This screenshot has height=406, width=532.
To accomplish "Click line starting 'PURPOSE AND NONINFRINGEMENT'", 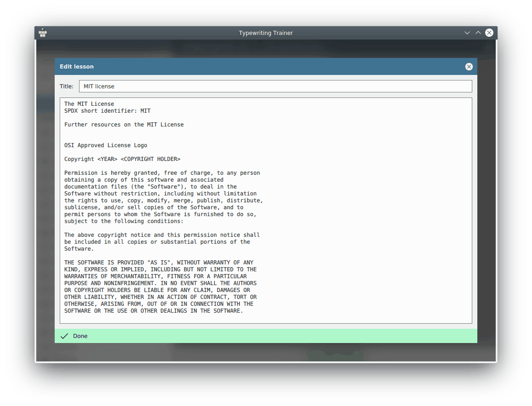I will [160, 283].
